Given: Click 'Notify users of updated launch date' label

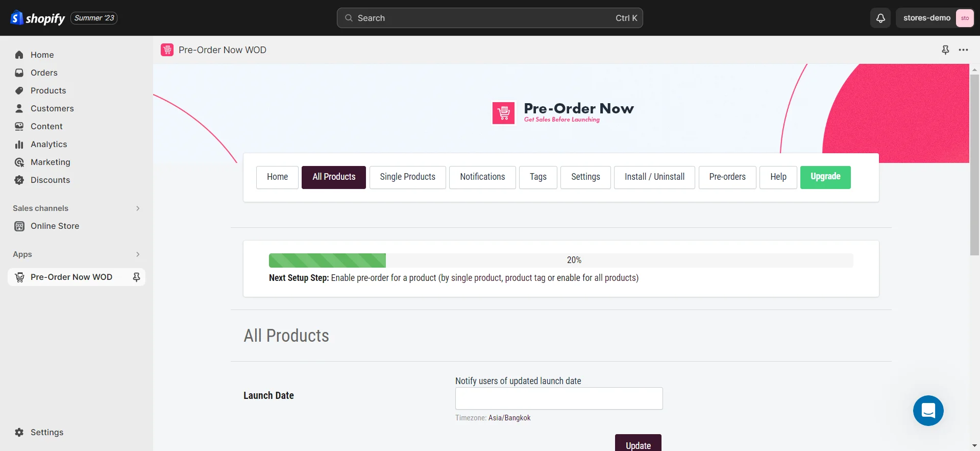Looking at the screenshot, I should point(518,381).
